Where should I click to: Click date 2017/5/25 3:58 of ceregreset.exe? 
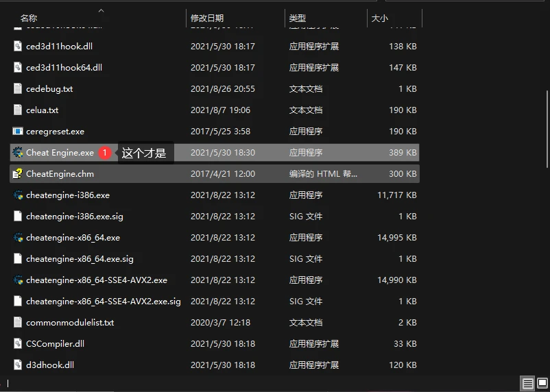tap(221, 131)
